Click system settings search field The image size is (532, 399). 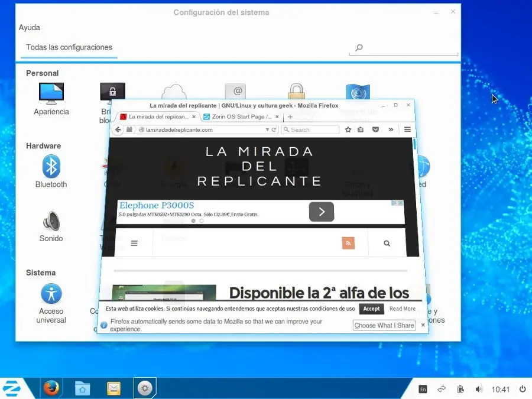click(x=403, y=48)
